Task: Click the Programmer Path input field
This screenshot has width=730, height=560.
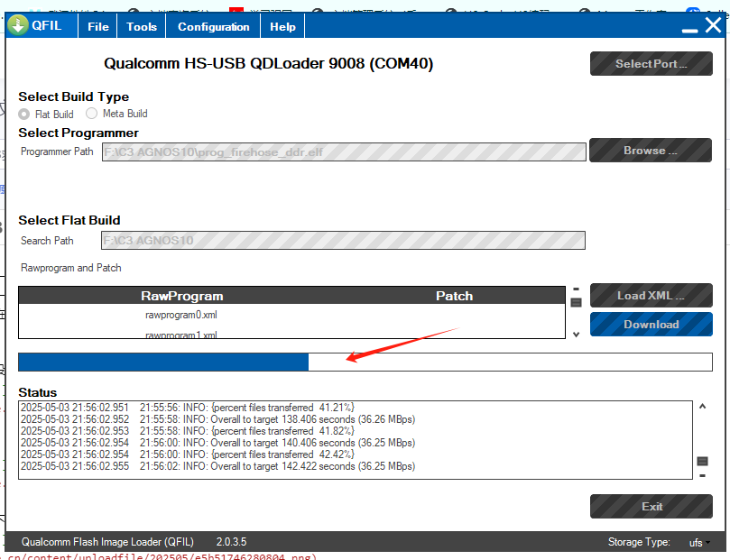Action: [x=344, y=152]
